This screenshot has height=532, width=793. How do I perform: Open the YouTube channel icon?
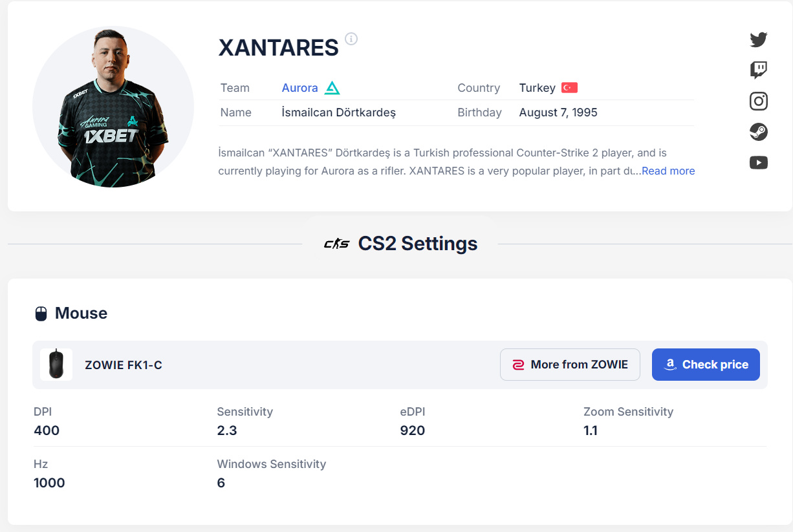point(759,163)
